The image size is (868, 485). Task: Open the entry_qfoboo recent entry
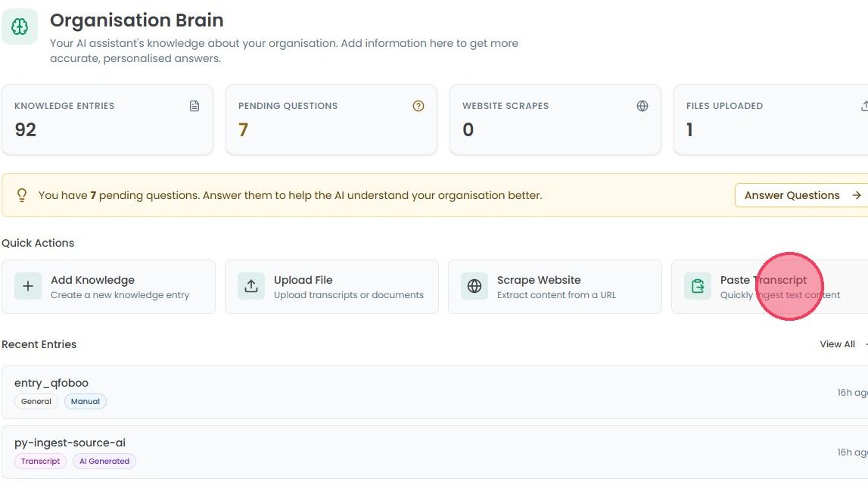[x=434, y=392]
